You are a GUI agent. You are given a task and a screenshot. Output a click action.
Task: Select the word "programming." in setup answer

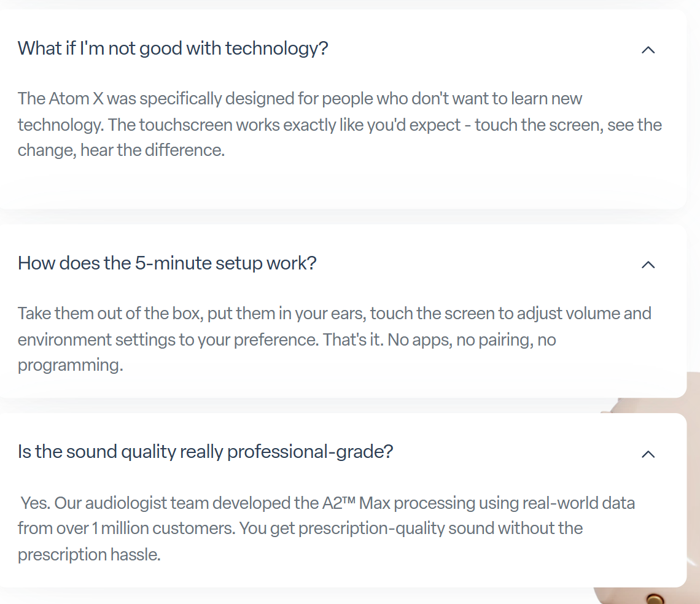[x=70, y=365]
